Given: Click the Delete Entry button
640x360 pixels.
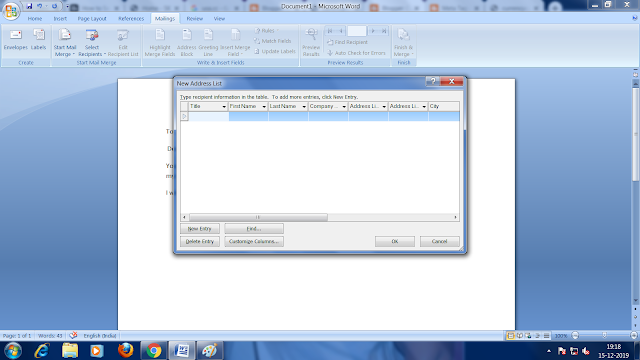Looking at the screenshot, I should tap(200, 241).
